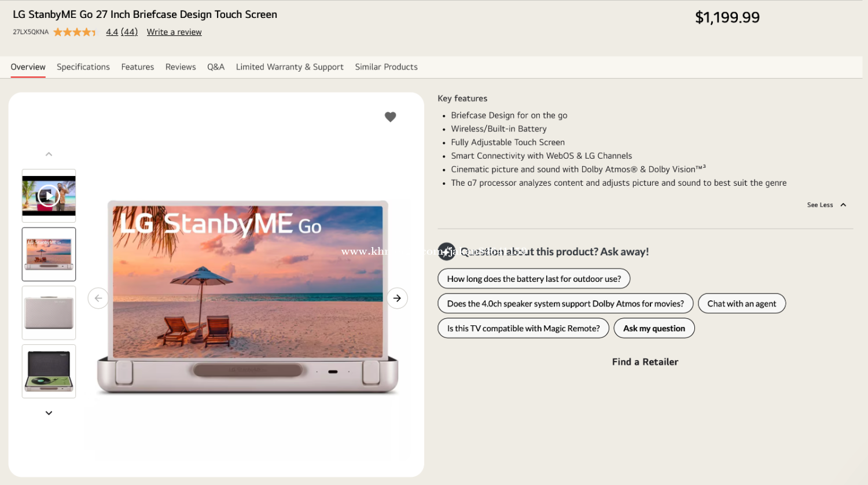Open the Features tab
This screenshot has height=485, width=868.
pyautogui.click(x=138, y=67)
